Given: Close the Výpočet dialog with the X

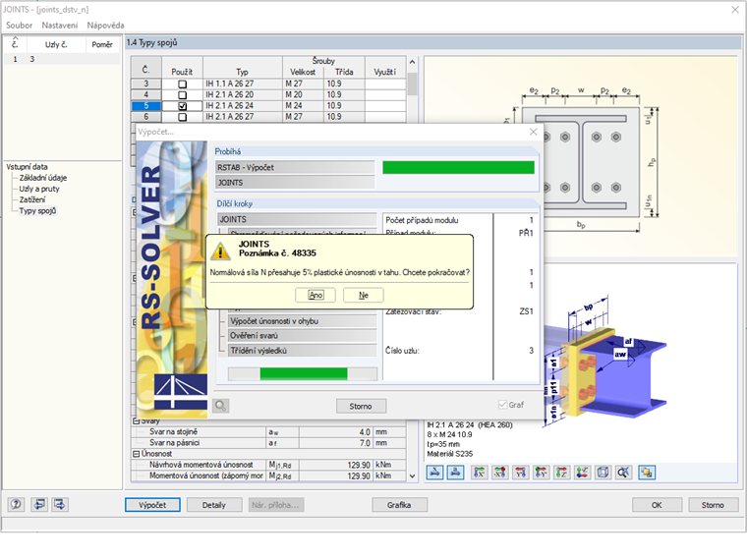Looking at the screenshot, I should tap(534, 132).
